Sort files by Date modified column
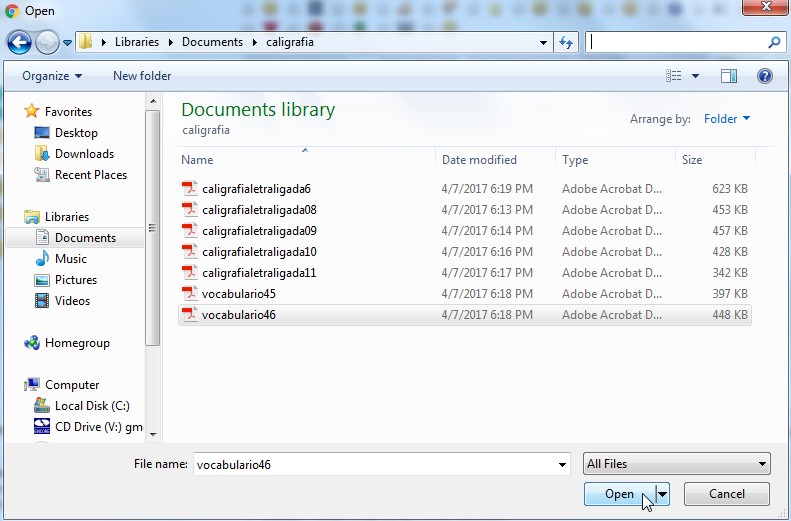The height and width of the screenshot is (521, 791). [x=480, y=160]
